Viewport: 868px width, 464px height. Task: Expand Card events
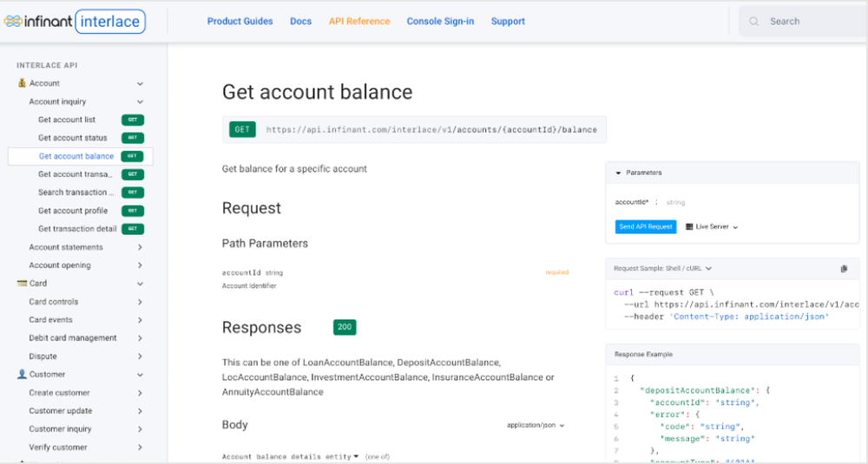coord(140,320)
